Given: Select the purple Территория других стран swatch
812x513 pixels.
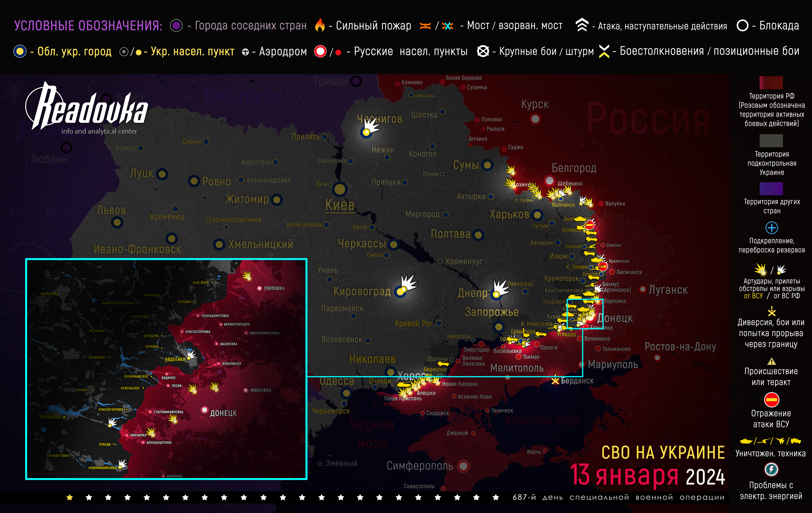Looking at the screenshot, I should coord(771,189).
